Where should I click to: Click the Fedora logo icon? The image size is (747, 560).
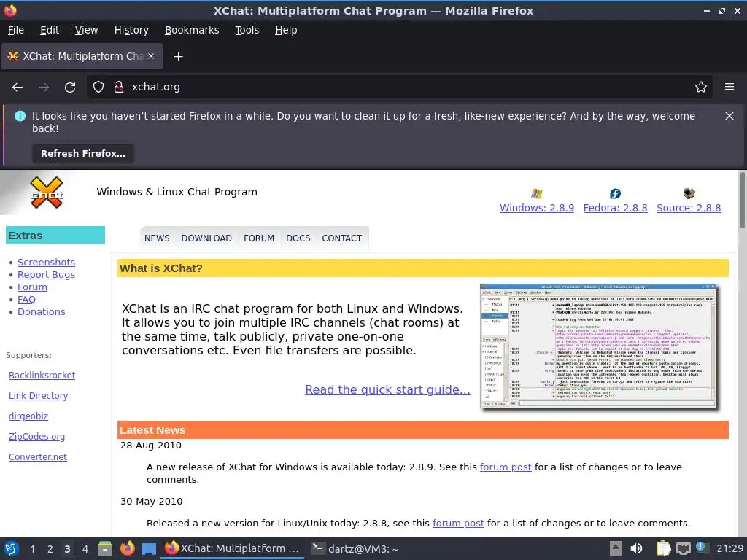tap(616, 193)
